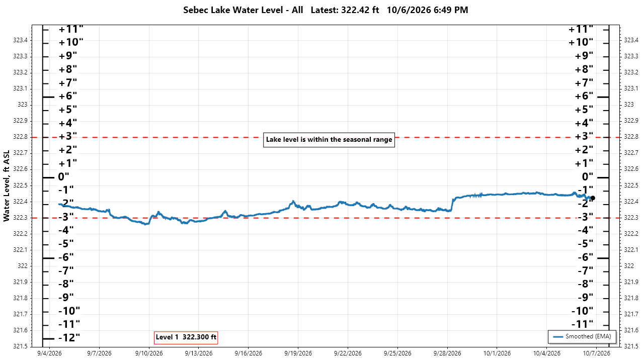Click the +10" mark on the right gauge
The width and height of the screenshot is (644, 362).
point(581,42)
